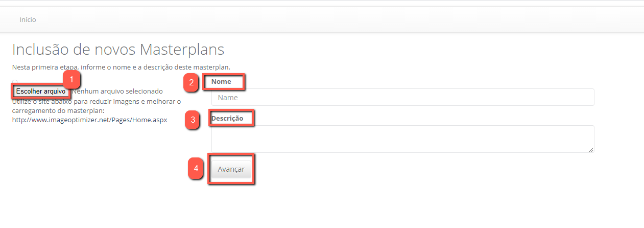The image size is (644, 228).
Task: Select the red step 2 badge
Action: pyautogui.click(x=191, y=83)
